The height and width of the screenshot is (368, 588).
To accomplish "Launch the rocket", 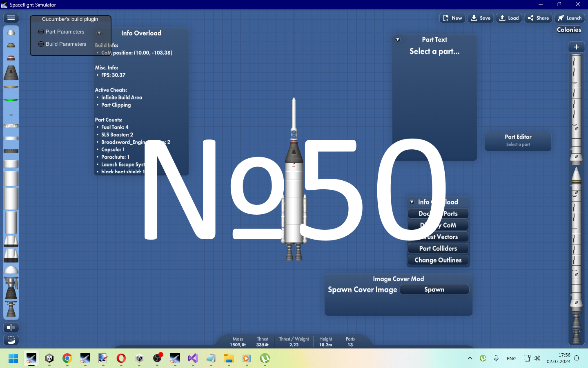I will point(570,18).
